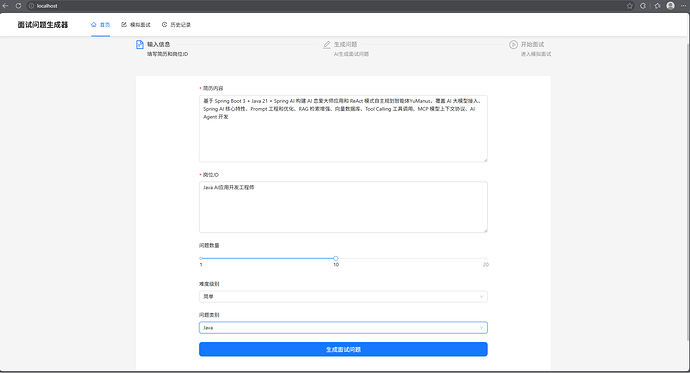This screenshot has height=373, width=690.
Task: Open the favorites list icon
Action: click(657, 6)
